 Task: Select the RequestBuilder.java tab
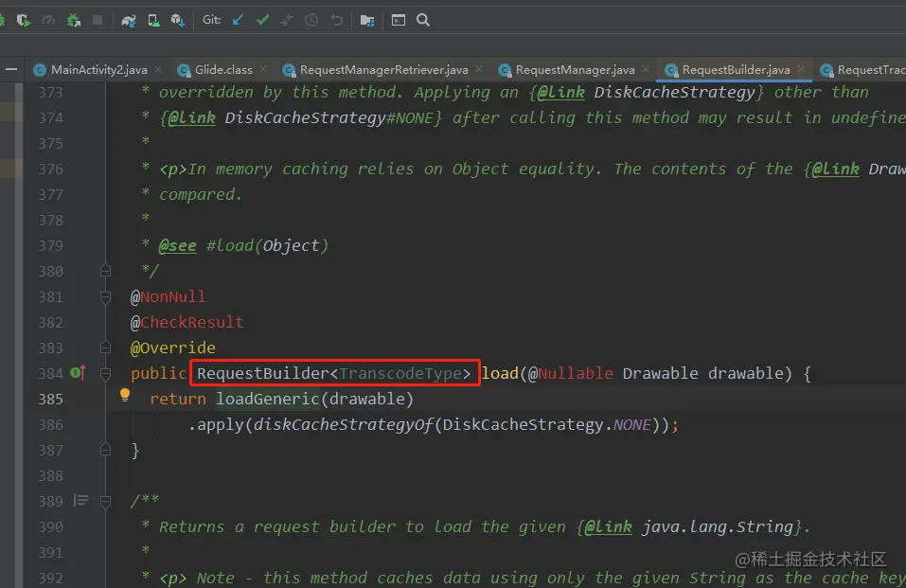pyautogui.click(x=736, y=70)
